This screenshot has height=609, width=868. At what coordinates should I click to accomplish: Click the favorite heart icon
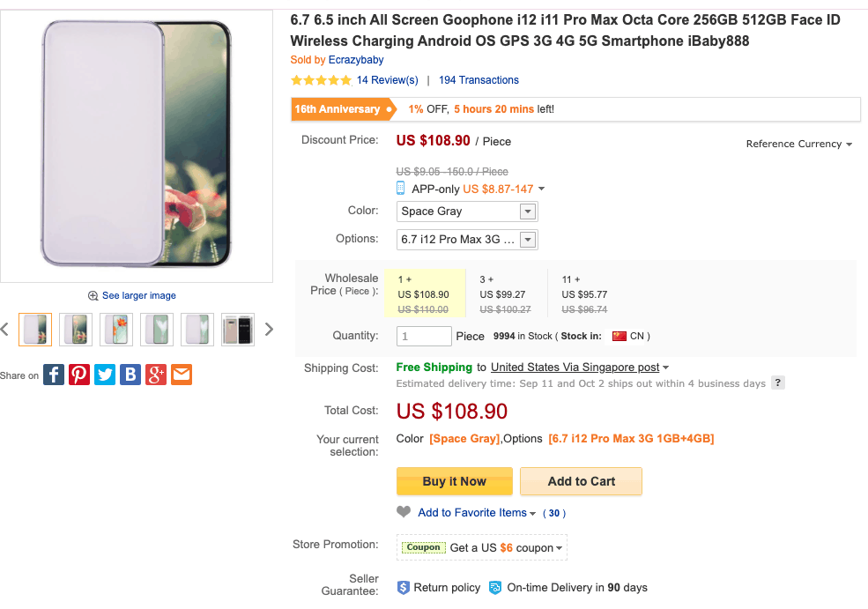tap(404, 512)
